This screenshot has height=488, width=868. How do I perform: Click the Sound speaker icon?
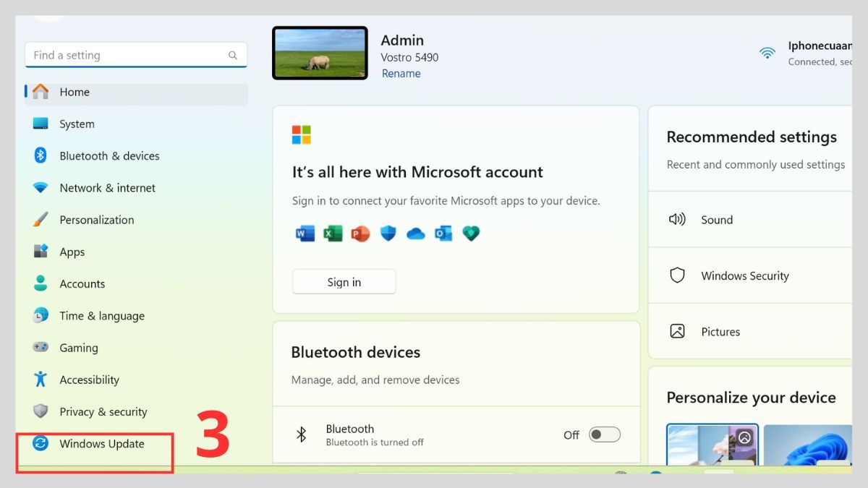(x=678, y=219)
